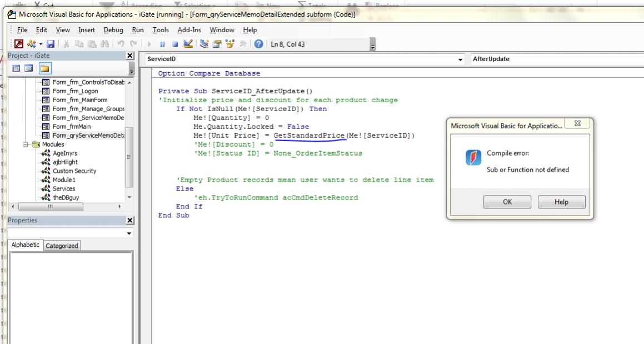Viewport: 644px width, 344px height.
Task: Select the Custom Security module
Action: pyautogui.click(x=74, y=171)
